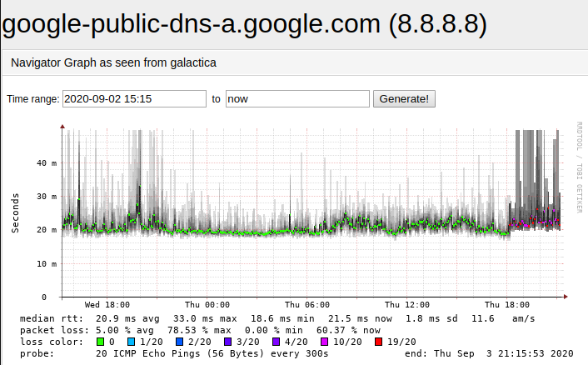Image resolution: width=588 pixels, height=365 pixels.
Task: Click the 'end: Thu Sep 3 21:15:53 2020' text
Action: point(489,353)
